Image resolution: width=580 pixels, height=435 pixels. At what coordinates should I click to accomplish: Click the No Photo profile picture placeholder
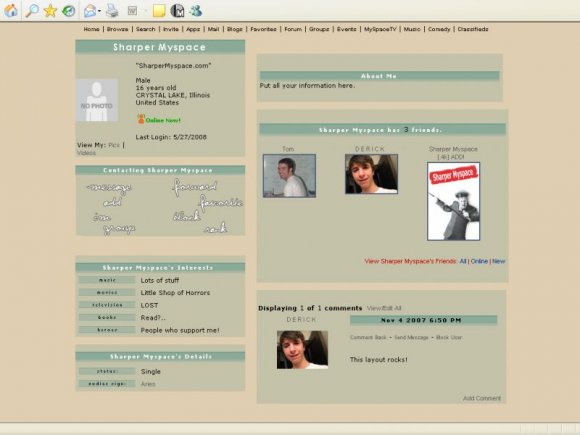point(97,100)
